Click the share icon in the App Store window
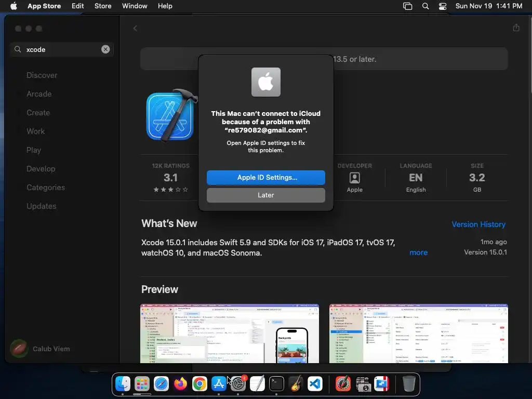This screenshot has width=532, height=399. tap(516, 28)
